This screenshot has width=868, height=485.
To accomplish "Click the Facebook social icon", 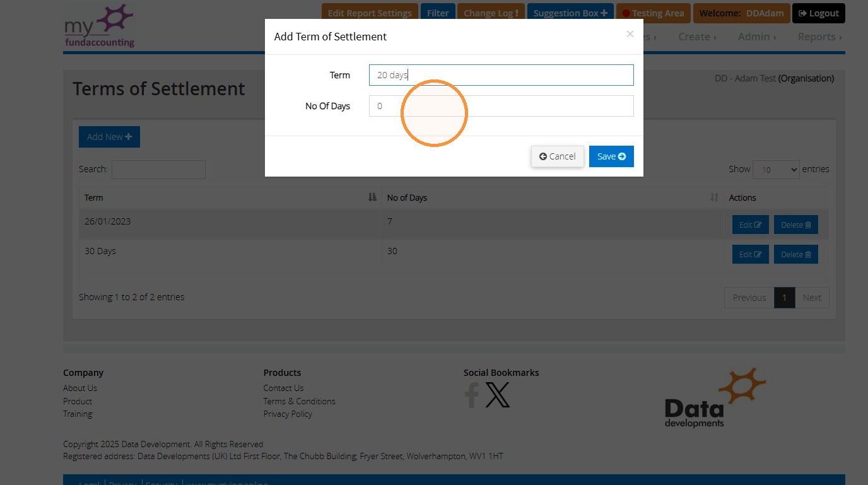I will click(472, 395).
